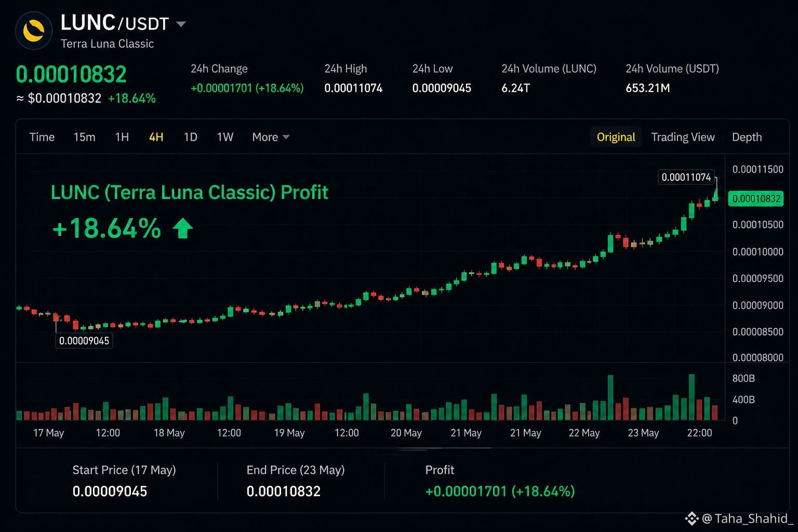Expand the More intervals dropdown
This screenshot has width=798, height=532.
[x=271, y=137]
